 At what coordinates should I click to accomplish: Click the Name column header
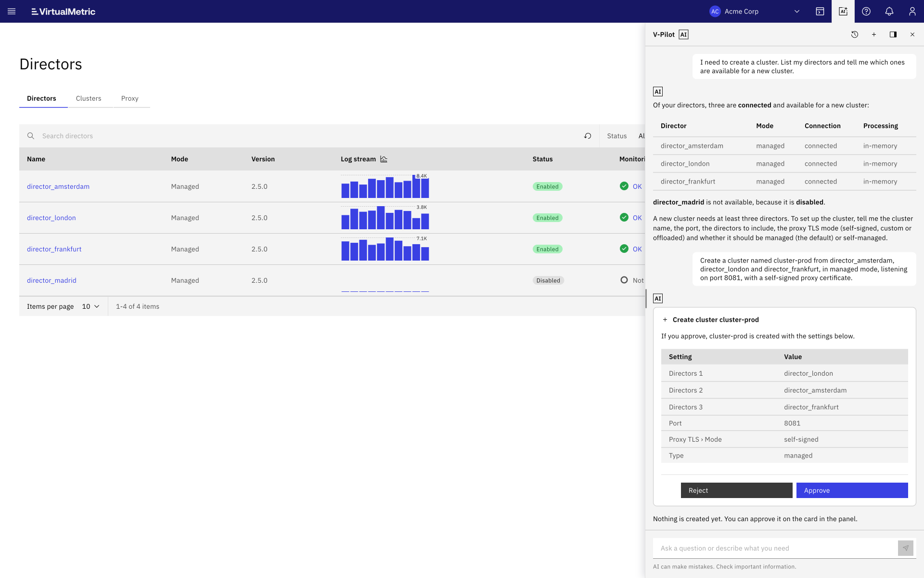coord(36,159)
